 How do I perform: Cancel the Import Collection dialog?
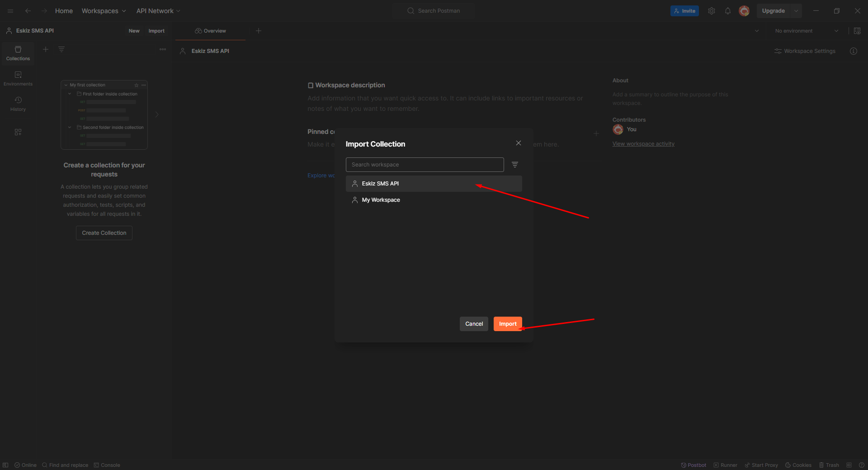474,324
